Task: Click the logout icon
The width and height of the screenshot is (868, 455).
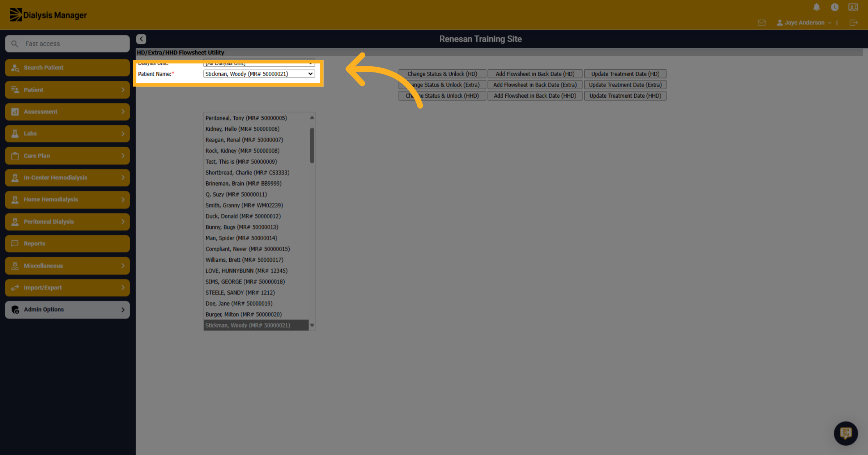Action: pyautogui.click(x=854, y=23)
